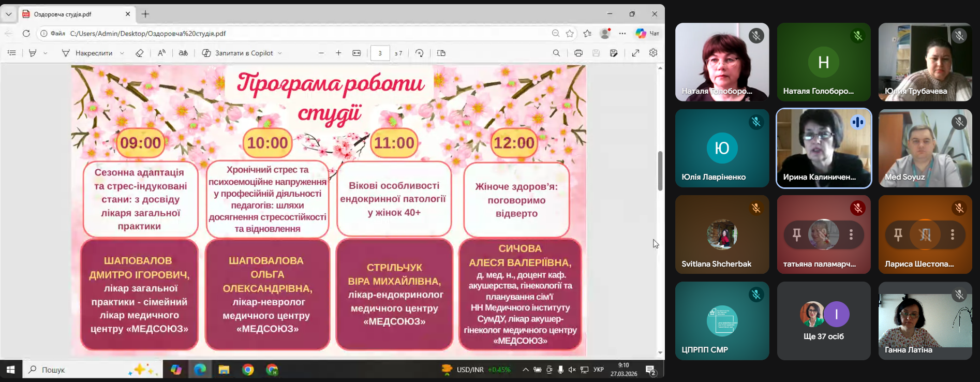Viewport: 980px width, 382px height.
Task: Print the PDF document
Action: pos(578,53)
